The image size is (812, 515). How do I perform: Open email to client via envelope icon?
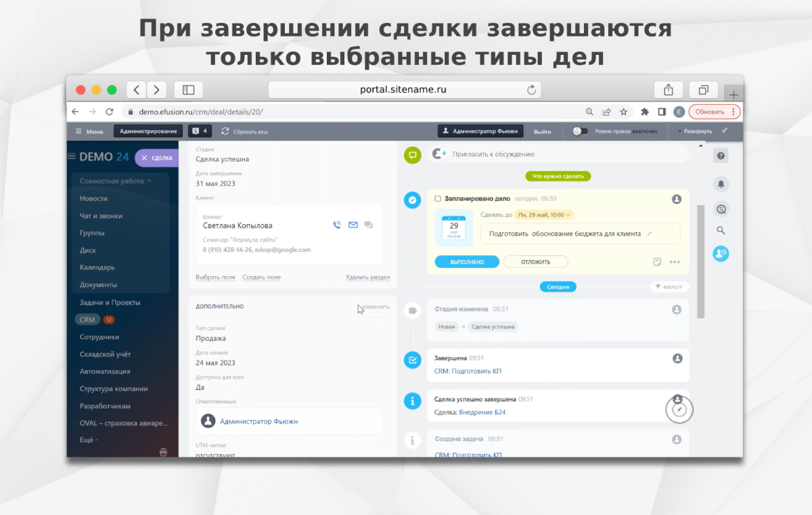tap(353, 225)
